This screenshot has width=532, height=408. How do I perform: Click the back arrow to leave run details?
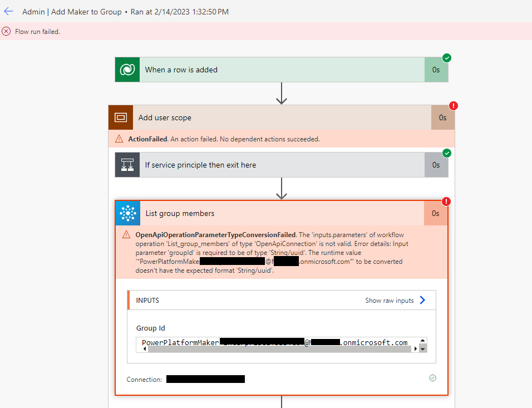[x=8, y=11]
